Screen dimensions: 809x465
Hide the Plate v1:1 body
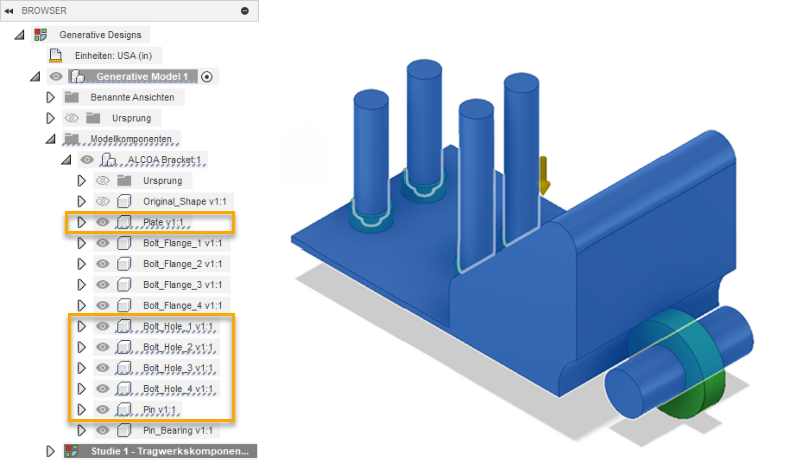(x=103, y=222)
